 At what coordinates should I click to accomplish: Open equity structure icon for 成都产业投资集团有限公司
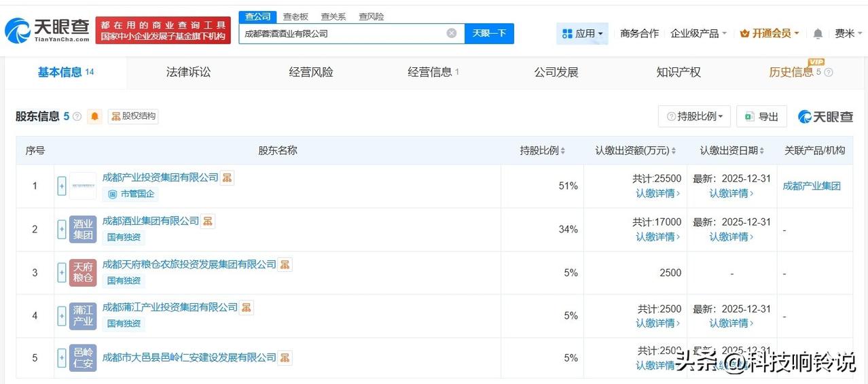(228, 177)
